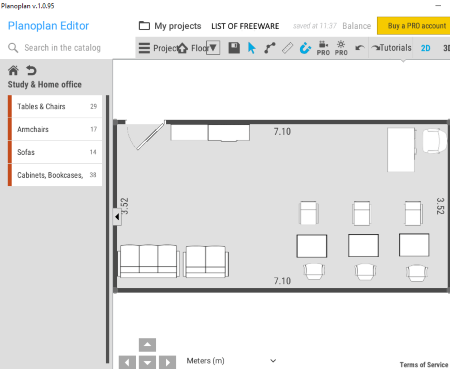
Task: Go back in the catalog
Action: (31, 70)
